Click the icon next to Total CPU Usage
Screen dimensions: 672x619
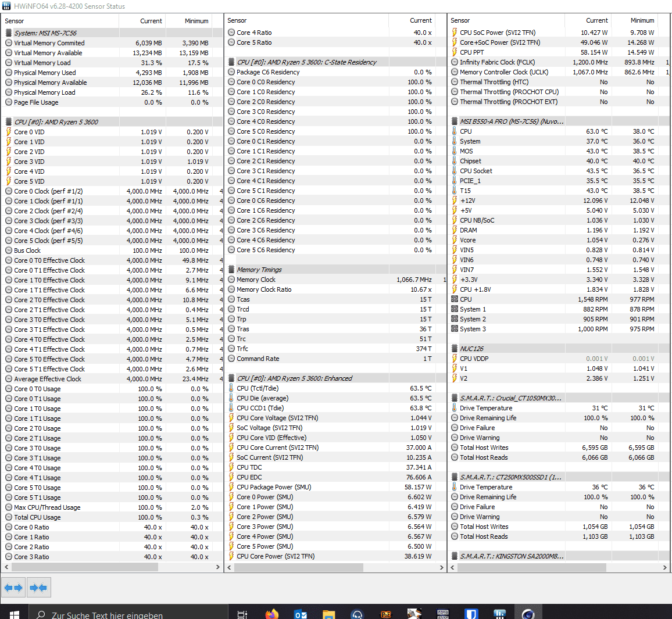pyautogui.click(x=9, y=517)
